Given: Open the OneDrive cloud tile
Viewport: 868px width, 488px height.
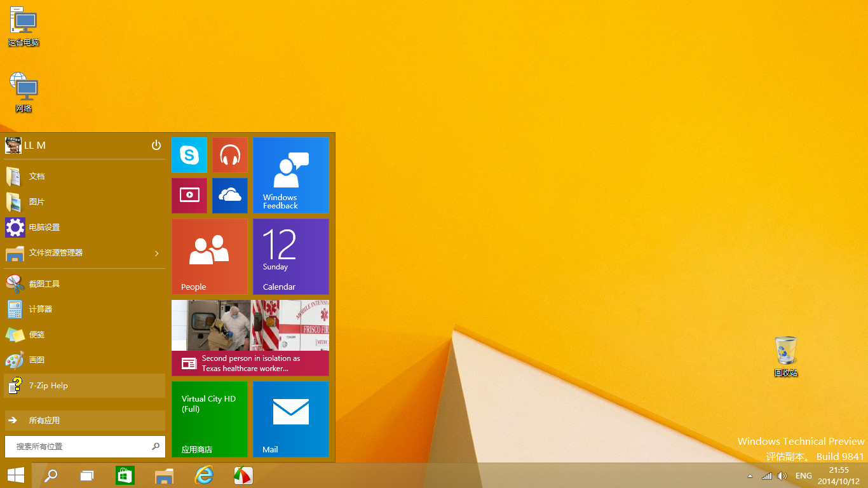Looking at the screenshot, I should pos(230,196).
